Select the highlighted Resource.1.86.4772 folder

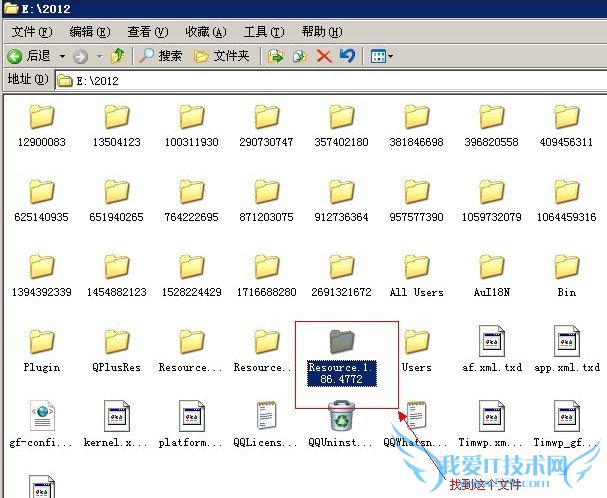tap(341, 358)
